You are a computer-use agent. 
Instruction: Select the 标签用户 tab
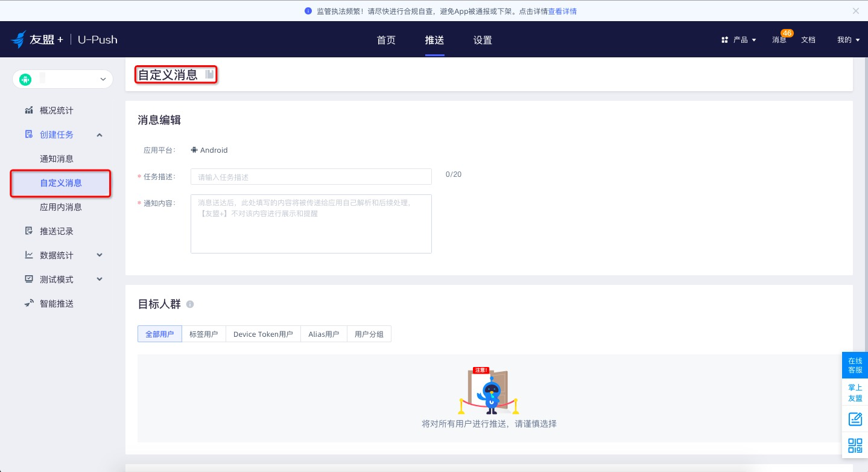[204, 334]
